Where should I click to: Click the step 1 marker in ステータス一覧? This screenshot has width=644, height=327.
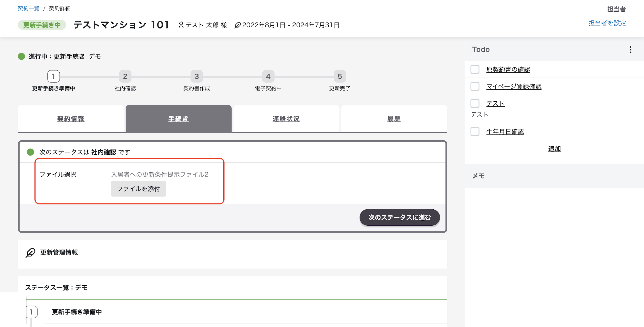(32, 312)
